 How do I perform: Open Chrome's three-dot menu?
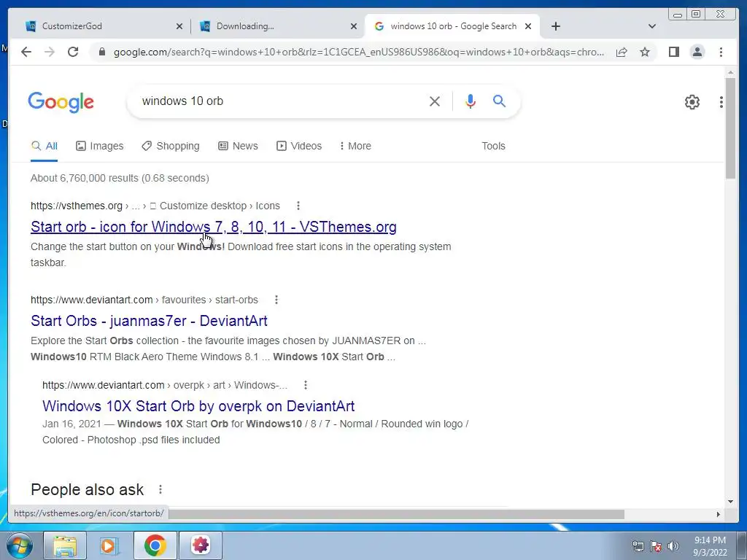click(x=721, y=52)
